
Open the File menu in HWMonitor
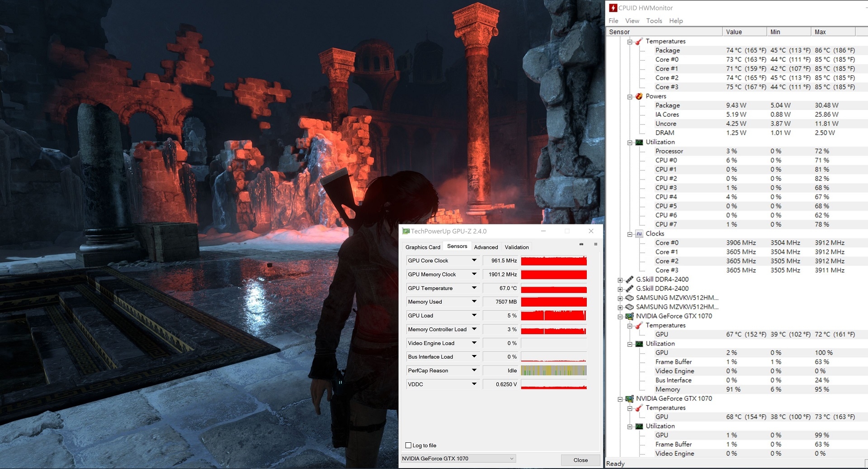(x=613, y=21)
